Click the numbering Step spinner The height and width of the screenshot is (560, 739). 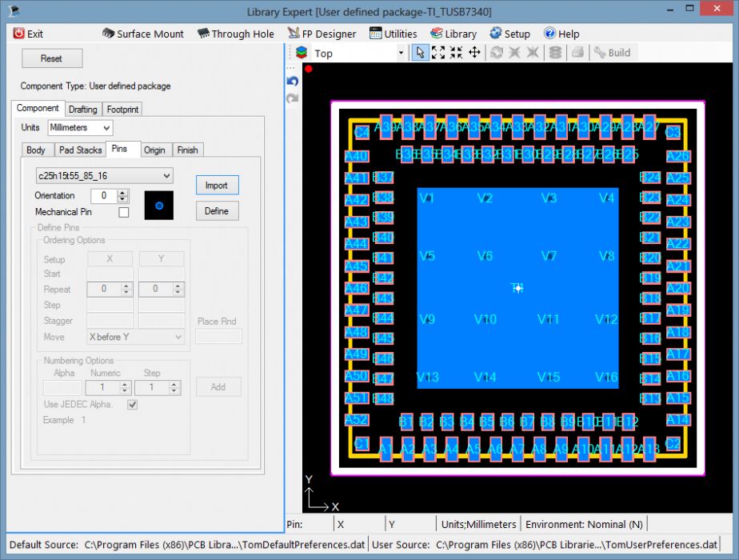pyautogui.click(x=158, y=387)
